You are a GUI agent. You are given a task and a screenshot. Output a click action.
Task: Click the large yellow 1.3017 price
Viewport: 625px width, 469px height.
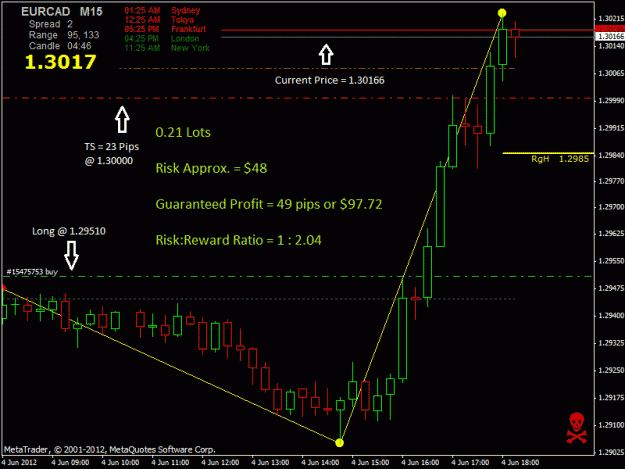click(x=60, y=62)
